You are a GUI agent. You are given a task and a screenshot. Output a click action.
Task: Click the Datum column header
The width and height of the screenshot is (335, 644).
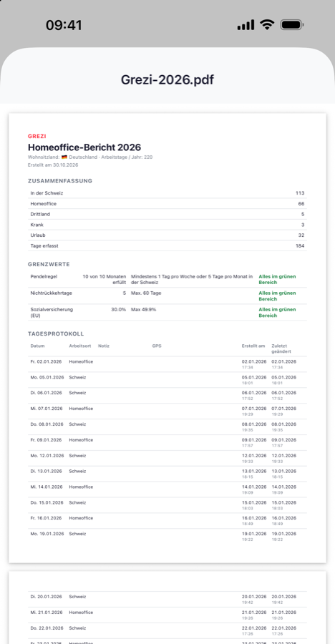37,346
